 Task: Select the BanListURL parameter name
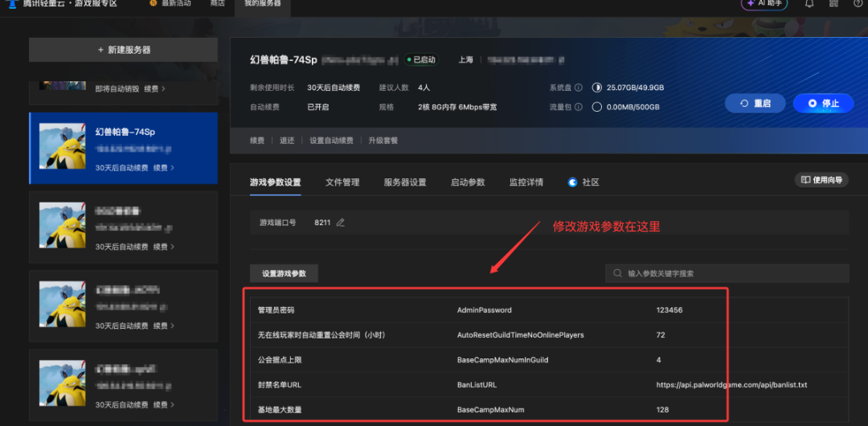pos(477,385)
